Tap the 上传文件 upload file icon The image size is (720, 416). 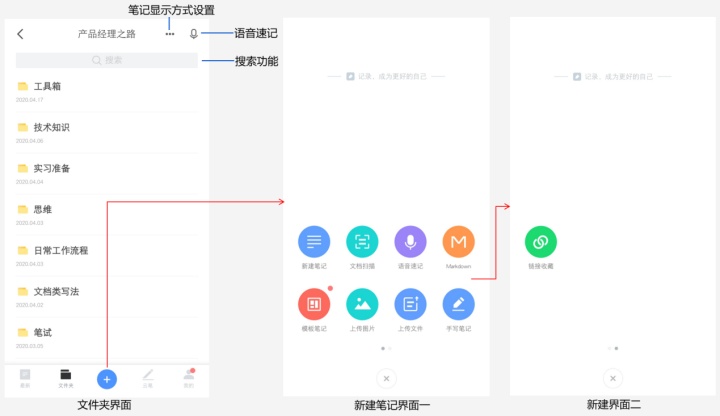point(410,303)
